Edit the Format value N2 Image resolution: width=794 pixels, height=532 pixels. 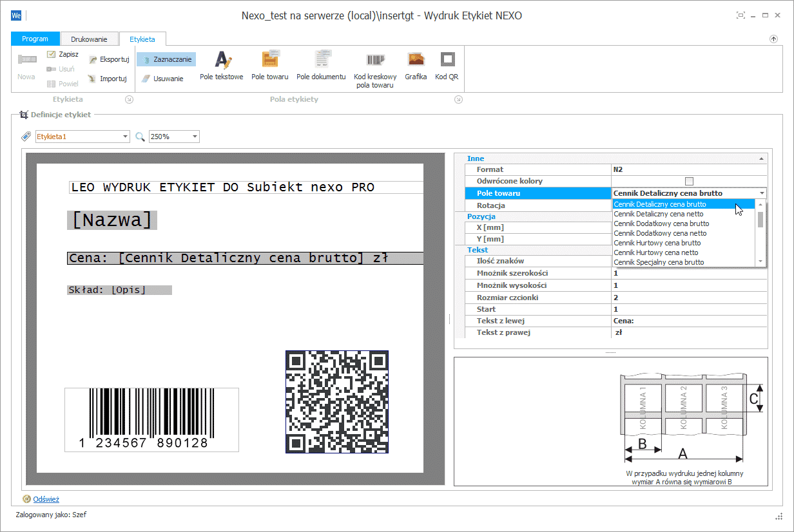pos(689,169)
